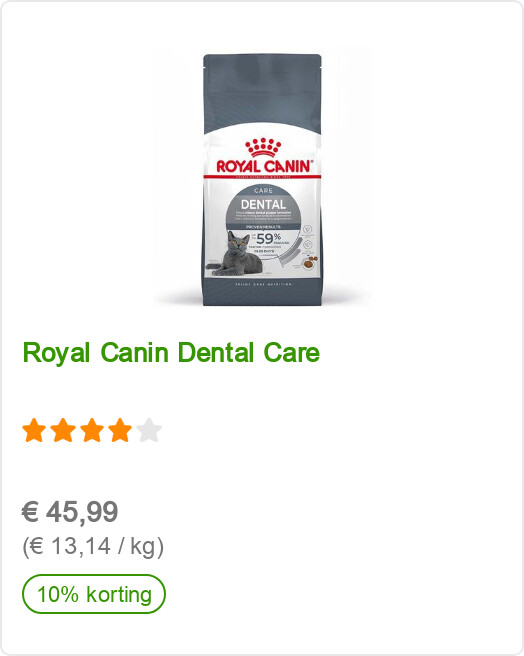Click the brown kibble icon on the bag
Viewport: 524px width, 656px height.
point(310,262)
